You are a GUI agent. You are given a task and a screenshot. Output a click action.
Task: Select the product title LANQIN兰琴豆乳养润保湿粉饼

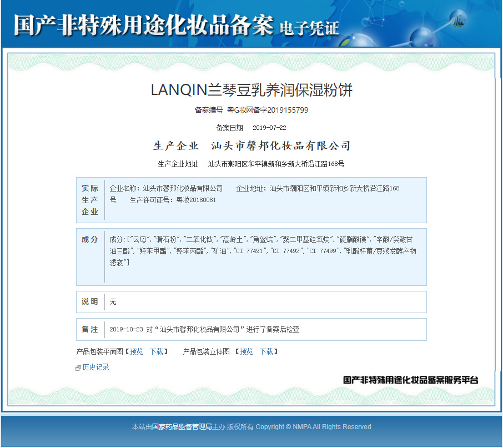pyautogui.click(x=251, y=90)
